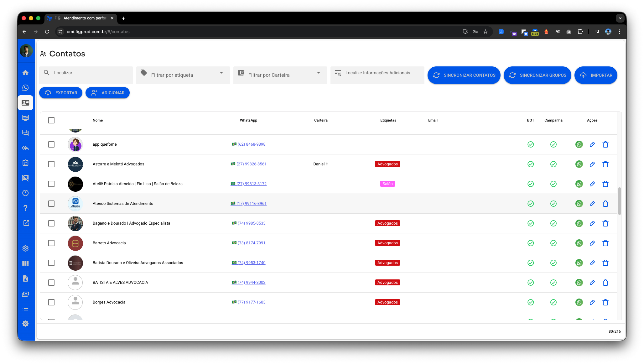Image resolution: width=644 pixels, height=364 pixels.
Task: Delete the Borges Advocacia contact
Action: (x=605, y=302)
